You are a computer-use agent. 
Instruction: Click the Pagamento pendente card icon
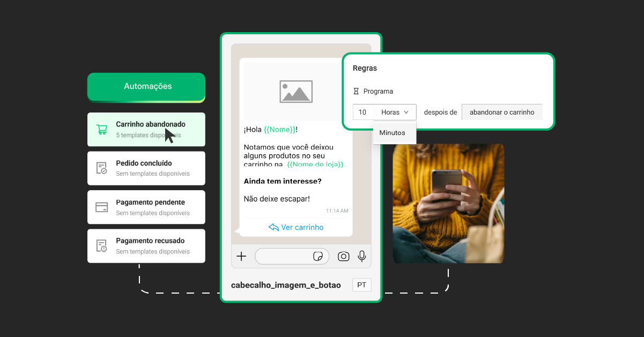coord(101,207)
